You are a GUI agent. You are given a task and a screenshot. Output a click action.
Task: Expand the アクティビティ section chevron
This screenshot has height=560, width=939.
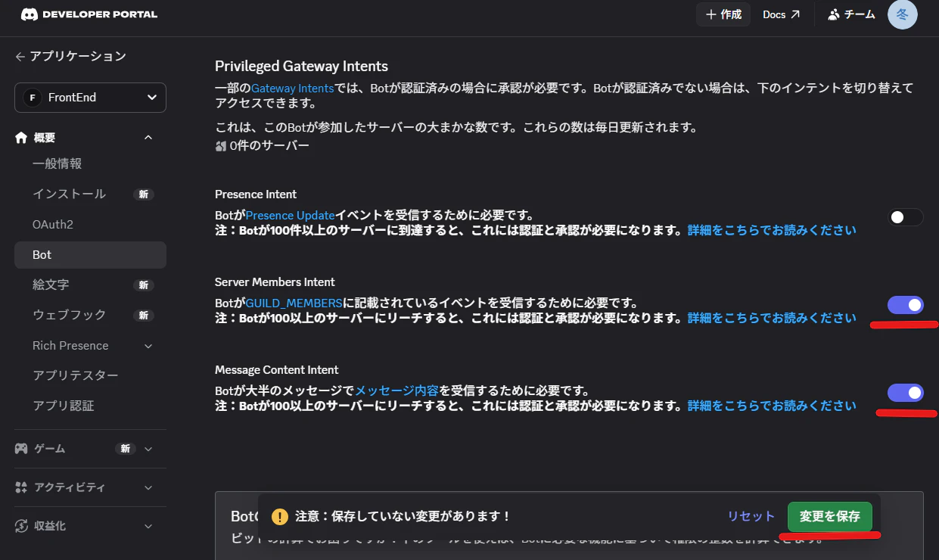148,487
